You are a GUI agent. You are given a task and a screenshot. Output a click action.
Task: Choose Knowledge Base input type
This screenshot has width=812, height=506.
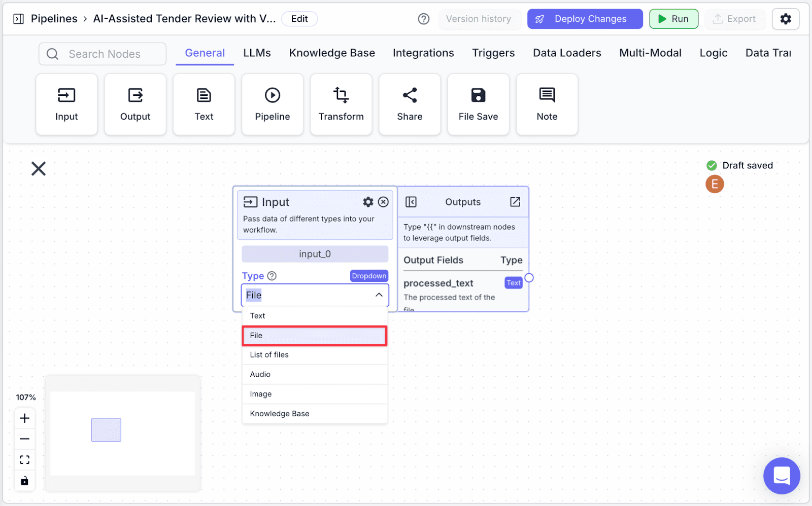pos(315,414)
